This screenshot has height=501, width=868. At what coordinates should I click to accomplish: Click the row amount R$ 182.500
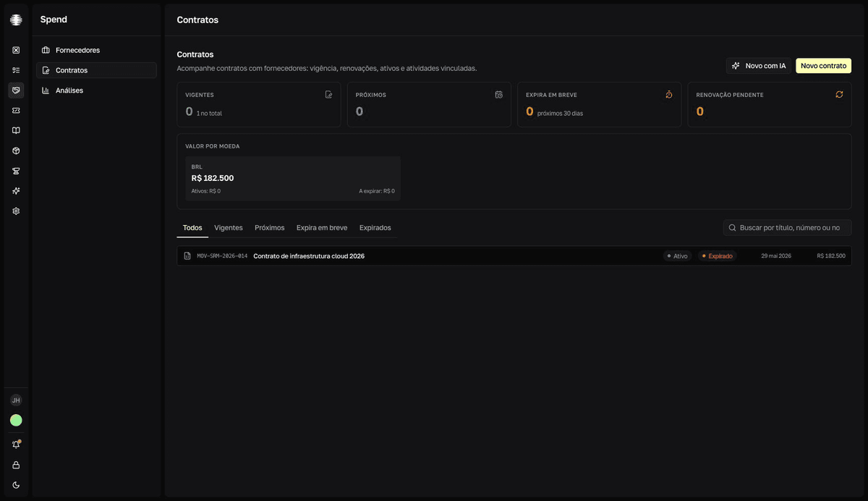click(831, 256)
